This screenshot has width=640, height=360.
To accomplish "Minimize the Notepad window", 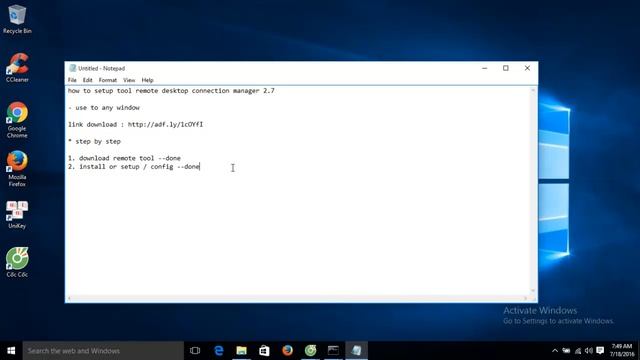I will pos(484,68).
